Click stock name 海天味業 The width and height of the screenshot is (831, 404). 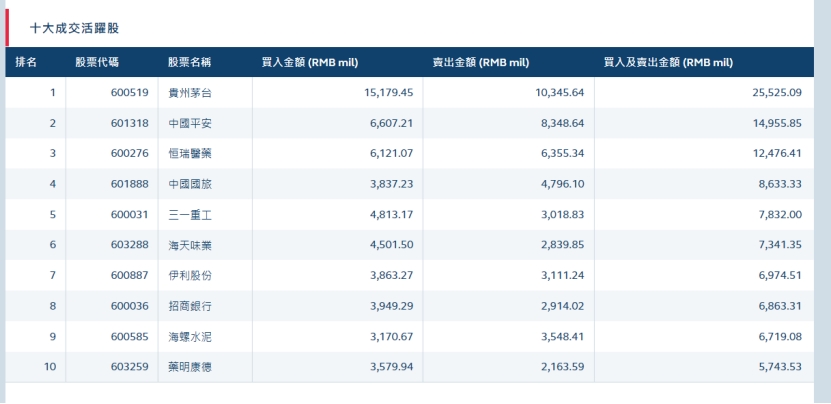pyautogui.click(x=190, y=245)
